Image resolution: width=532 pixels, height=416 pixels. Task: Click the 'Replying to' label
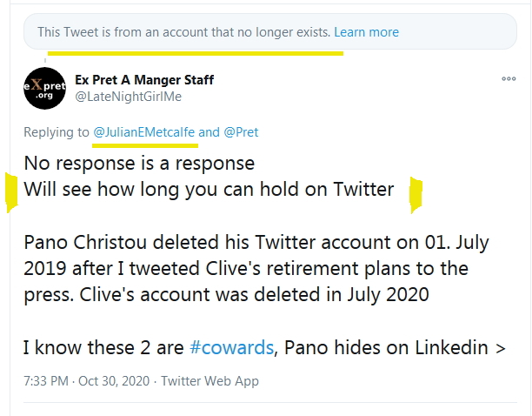57,132
